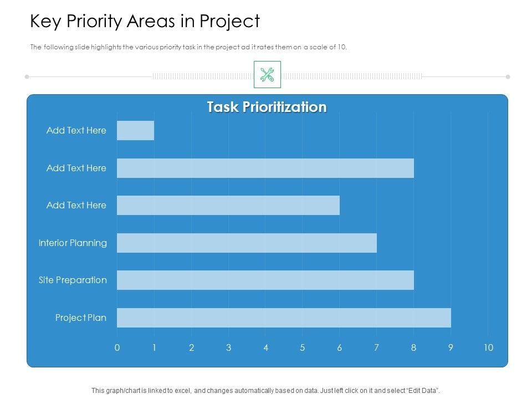Viewport: 532px width, 399px height.
Task: Select the "Site Preparation" category label
Action: pyautogui.click(x=73, y=280)
